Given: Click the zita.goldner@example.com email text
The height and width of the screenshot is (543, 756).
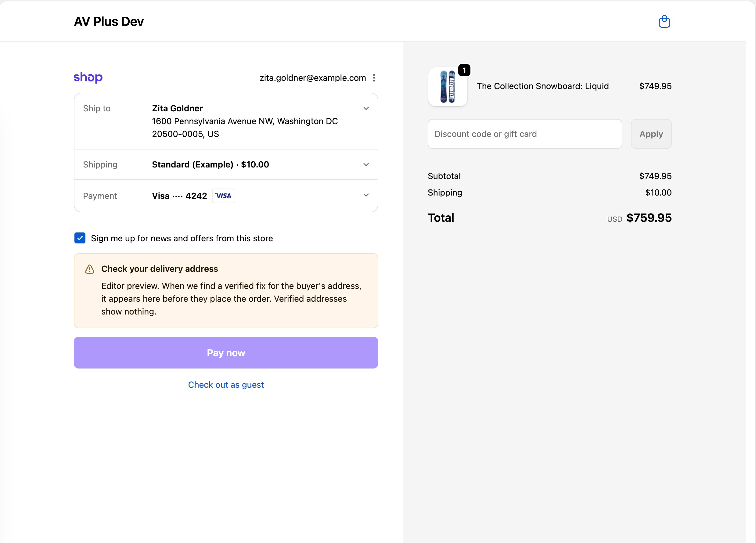Looking at the screenshot, I should pos(313,78).
